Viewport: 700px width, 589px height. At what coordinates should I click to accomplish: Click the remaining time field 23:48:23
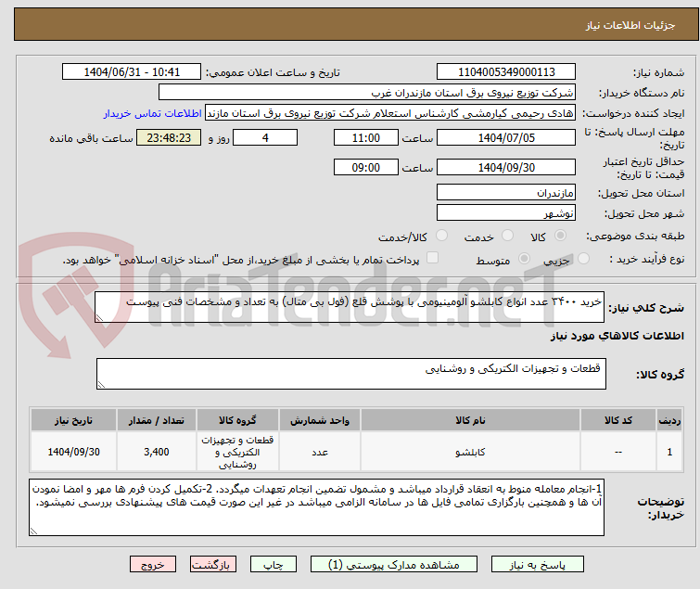[x=169, y=137]
